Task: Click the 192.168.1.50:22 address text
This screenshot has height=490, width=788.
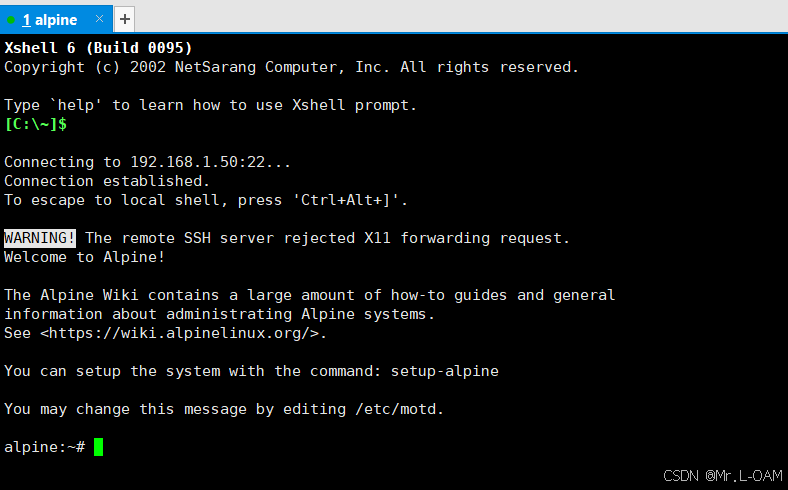Action: click(x=197, y=162)
